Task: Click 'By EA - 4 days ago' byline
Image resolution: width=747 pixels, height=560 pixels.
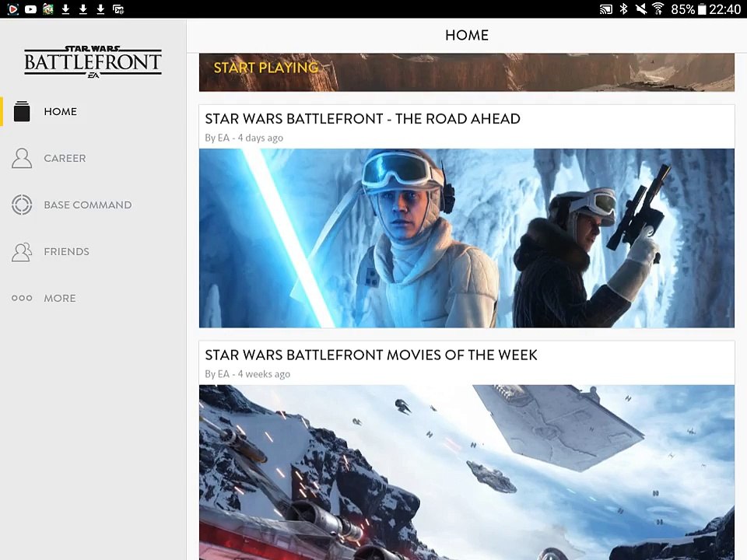Action: point(244,138)
